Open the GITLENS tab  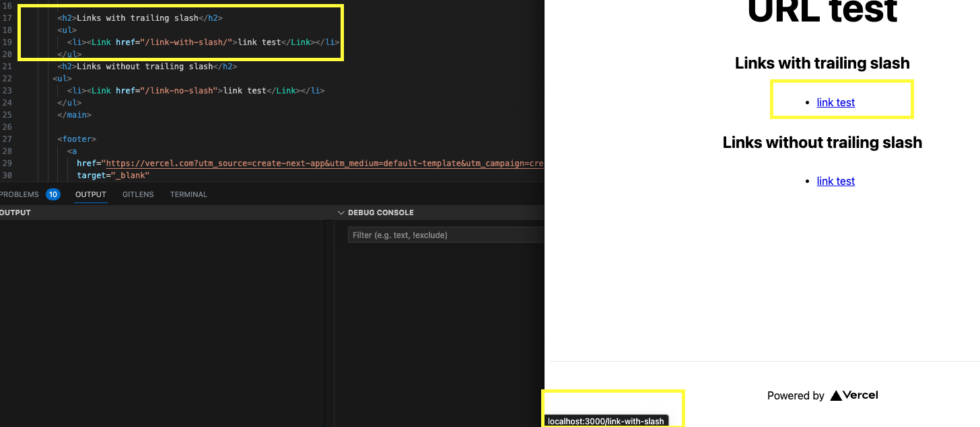click(x=137, y=194)
